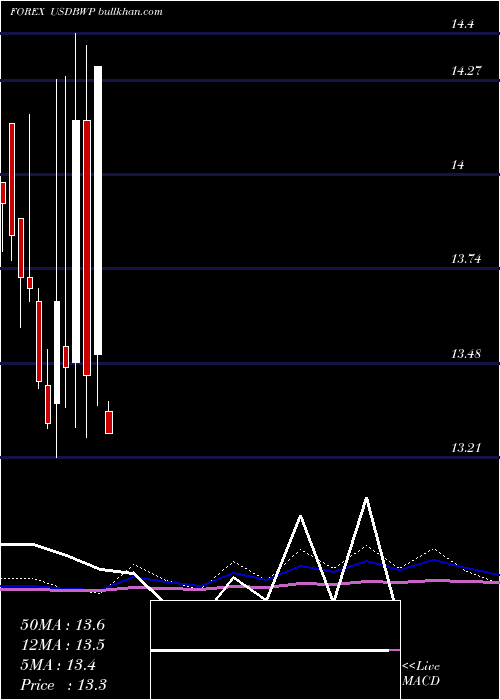Click the <<Live MACD label
The height and width of the screenshot is (700, 500).
(x=421, y=673)
